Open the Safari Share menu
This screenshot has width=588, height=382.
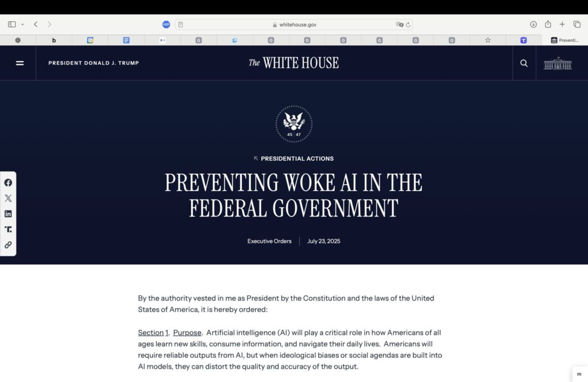(548, 24)
